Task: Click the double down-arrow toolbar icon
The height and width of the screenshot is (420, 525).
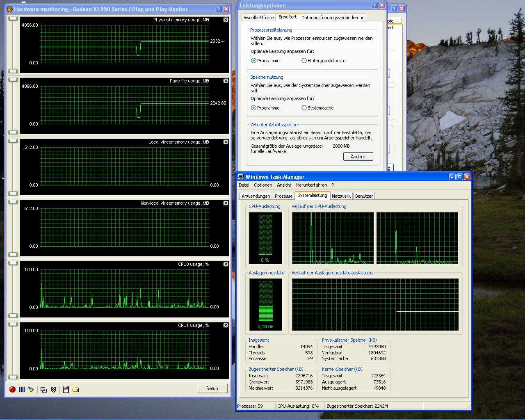Action: tap(53, 389)
